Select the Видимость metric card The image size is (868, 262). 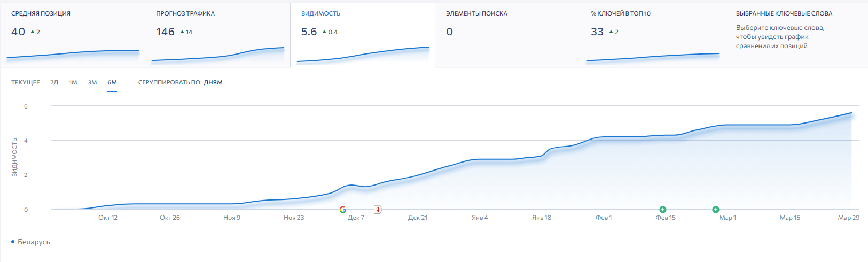[363, 35]
